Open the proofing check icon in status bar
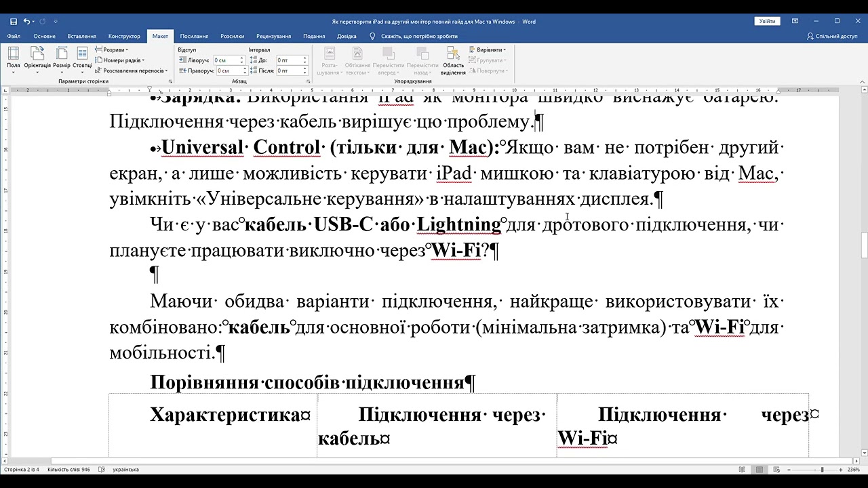Viewport: 868px width, 488px height. [102, 469]
